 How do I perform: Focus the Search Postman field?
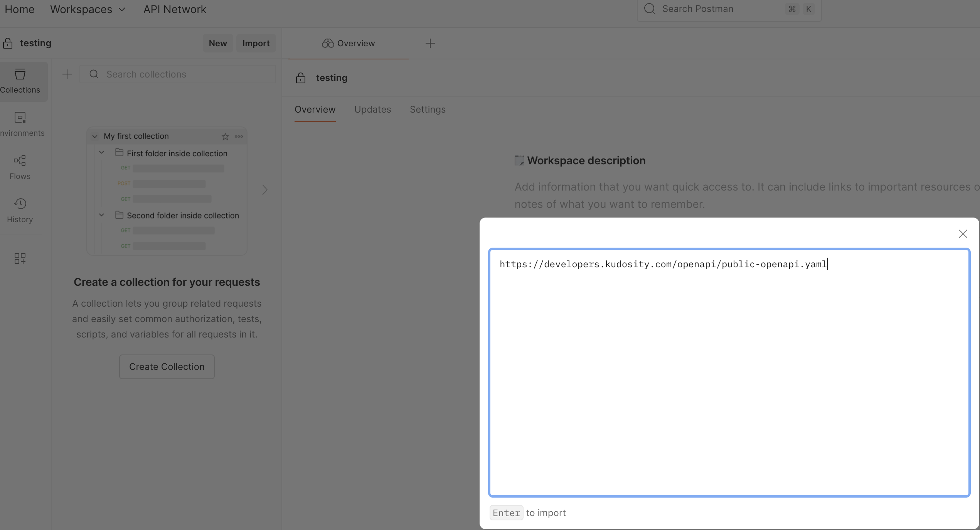729,9
